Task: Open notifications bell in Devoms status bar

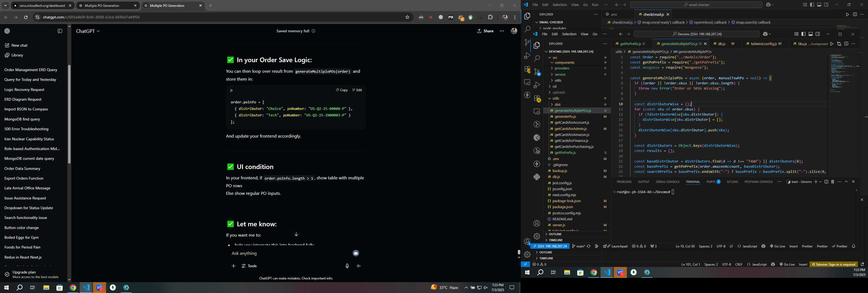Action: pos(854,246)
